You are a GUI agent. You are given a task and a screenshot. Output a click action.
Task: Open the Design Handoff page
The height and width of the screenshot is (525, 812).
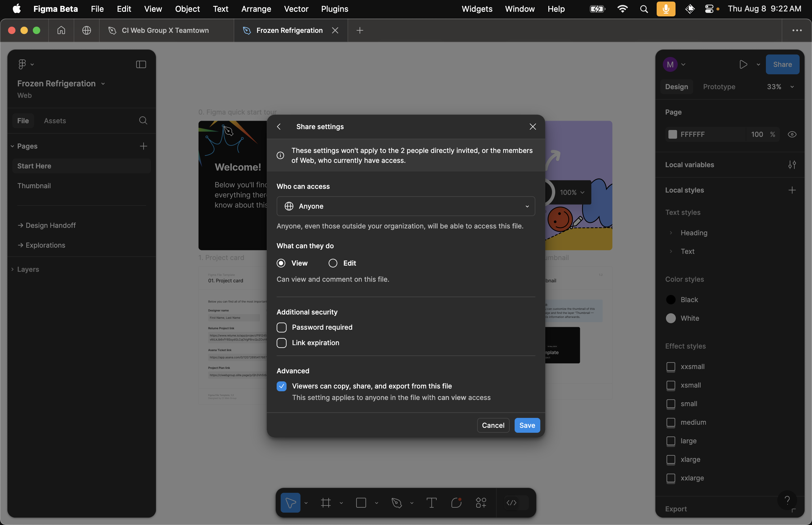click(81, 225)
